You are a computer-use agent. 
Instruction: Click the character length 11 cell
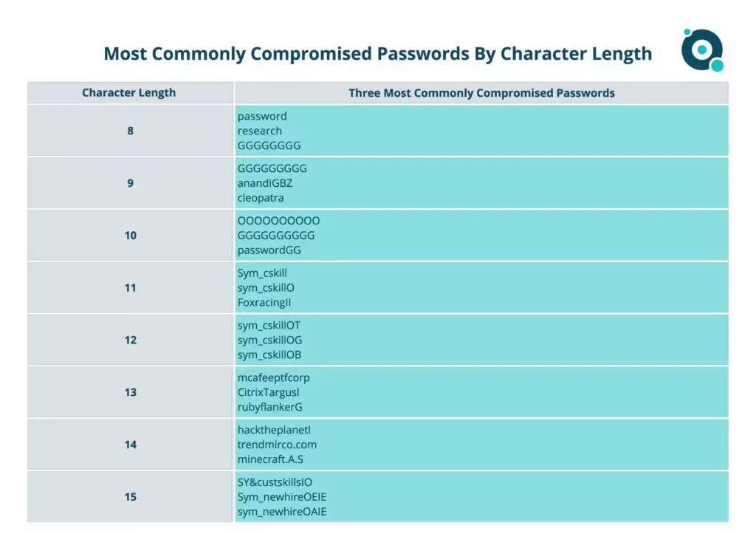130,287
